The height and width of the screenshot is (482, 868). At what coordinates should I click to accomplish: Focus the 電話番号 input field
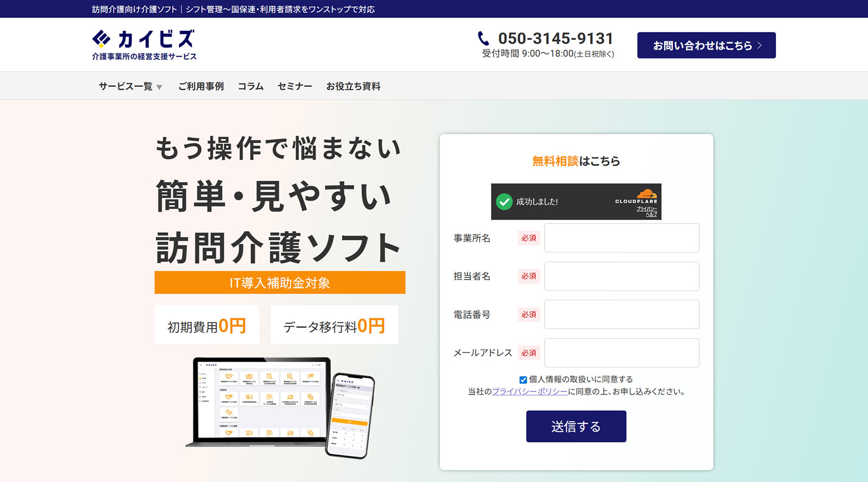[x=622, y=314]
